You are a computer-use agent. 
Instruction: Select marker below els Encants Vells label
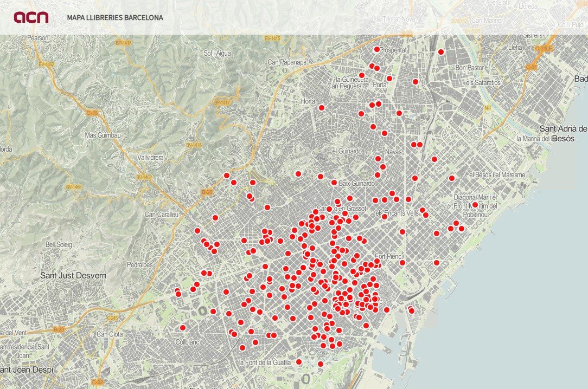pos(385,216)
